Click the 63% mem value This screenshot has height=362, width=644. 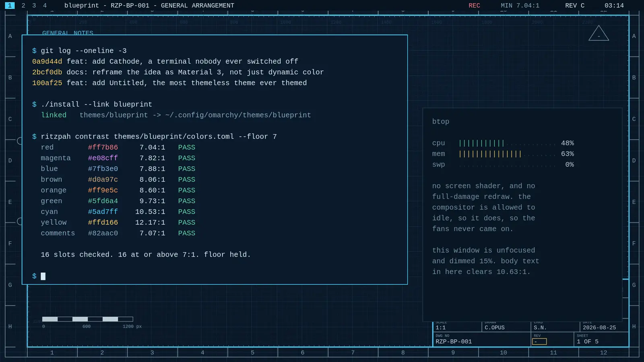(568, 154)
